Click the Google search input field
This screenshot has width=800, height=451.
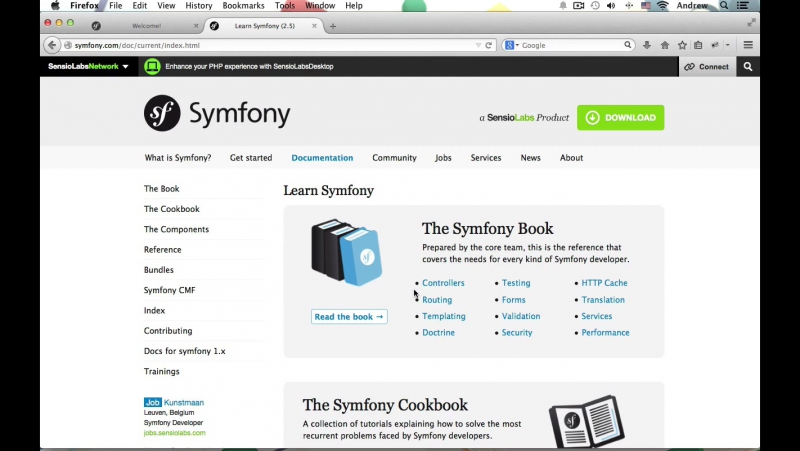tap(571, 45)
